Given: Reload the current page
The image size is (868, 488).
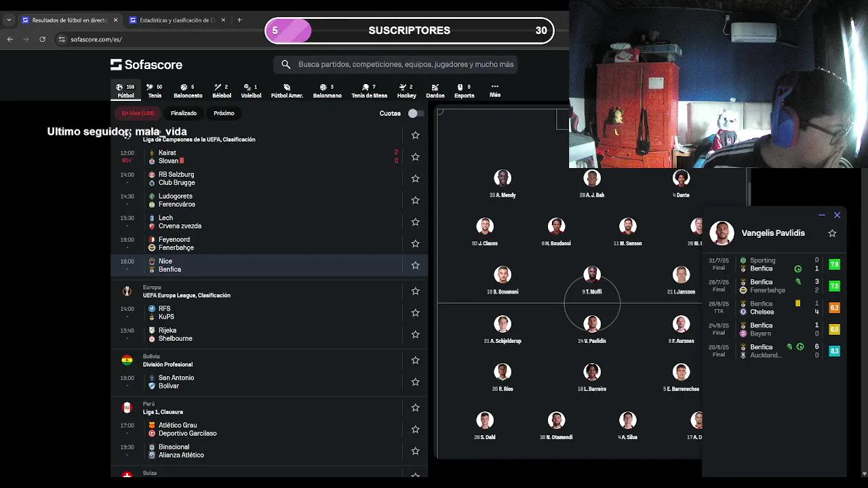Looking at the screenshot, I should click(x=42, y=39).
